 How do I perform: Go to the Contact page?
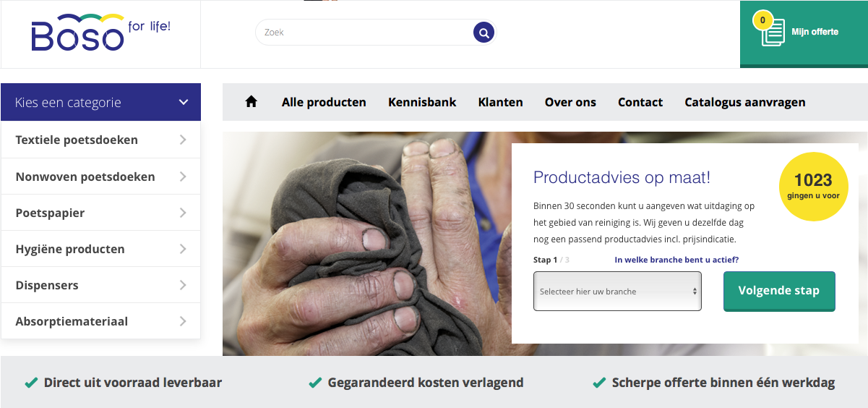tap(640, 102)
